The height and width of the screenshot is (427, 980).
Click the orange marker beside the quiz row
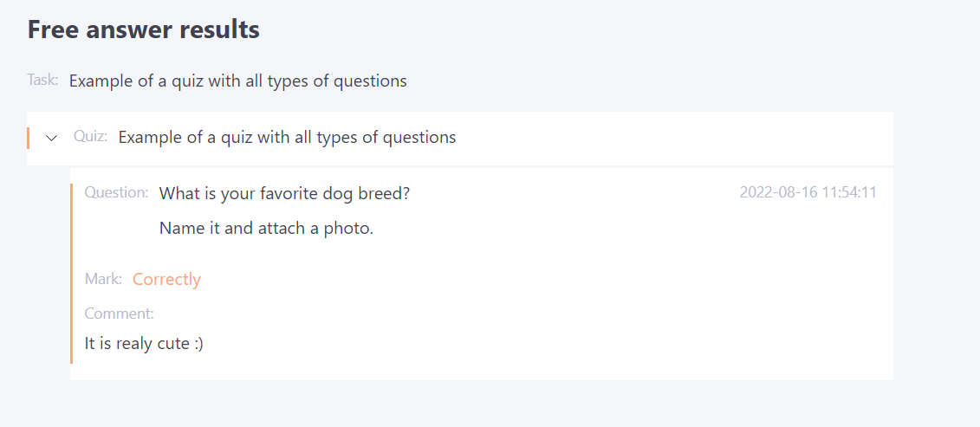29,138
